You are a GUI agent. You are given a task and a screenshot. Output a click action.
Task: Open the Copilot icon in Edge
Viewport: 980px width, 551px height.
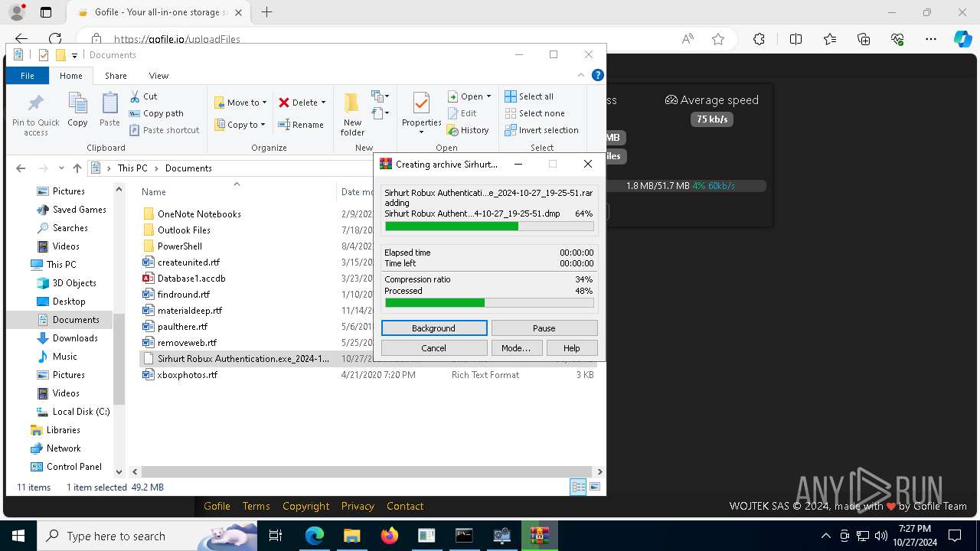coord(962,39)
